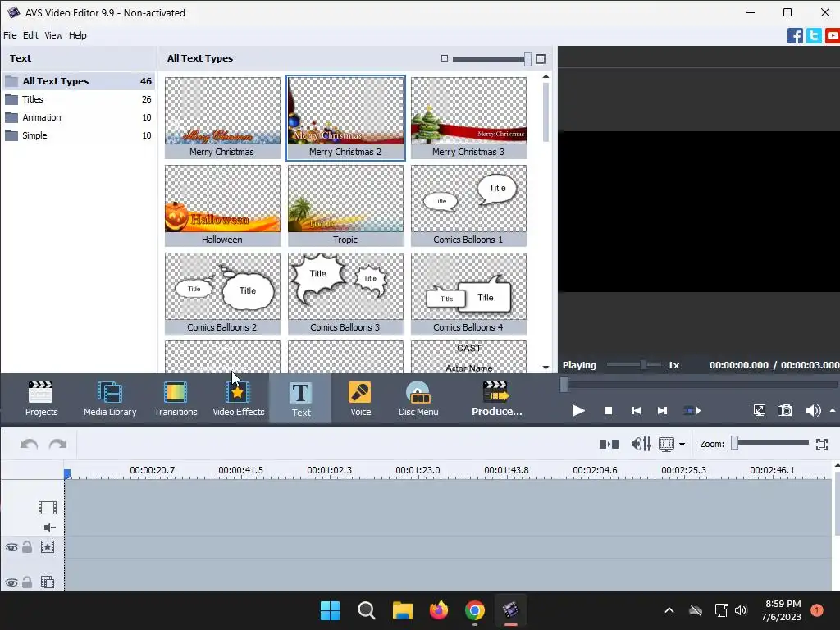
Task: Open Windows Start menu
Action: (330, 610)
